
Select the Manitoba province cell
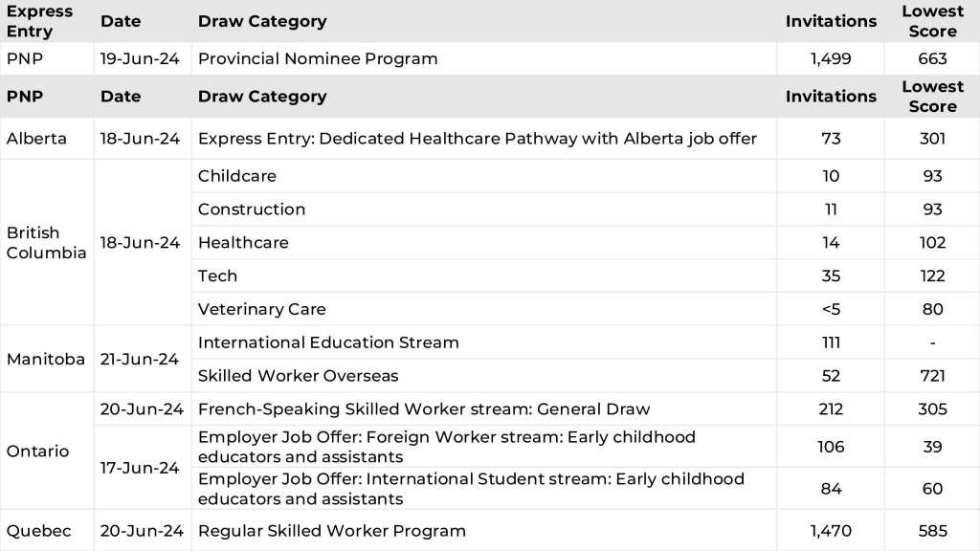click(x=43, y=360)
